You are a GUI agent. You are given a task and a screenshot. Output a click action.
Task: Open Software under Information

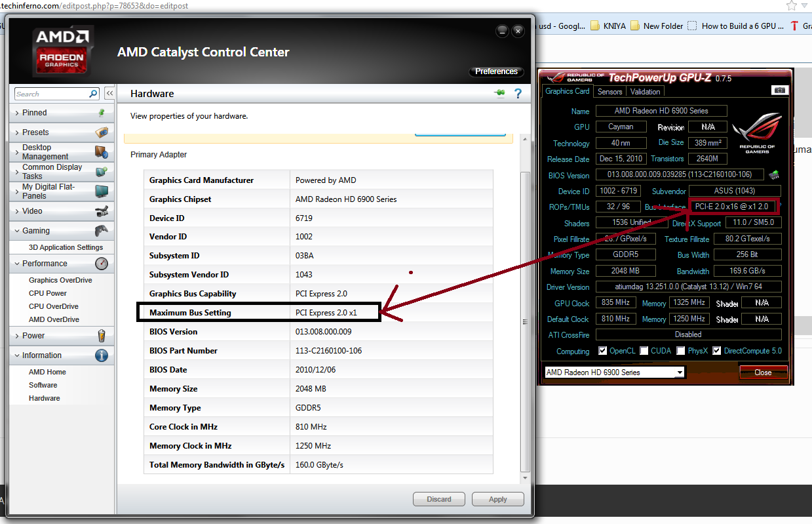point(43,385)
